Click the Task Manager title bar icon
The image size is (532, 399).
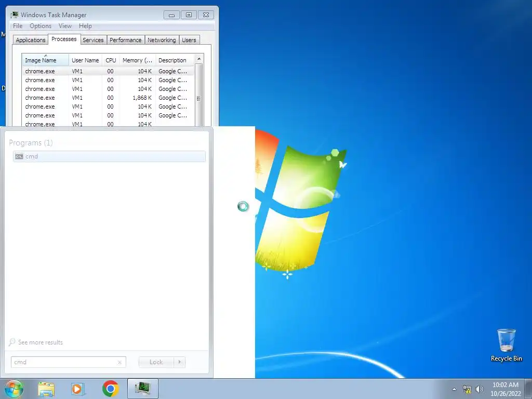(14, 15)
